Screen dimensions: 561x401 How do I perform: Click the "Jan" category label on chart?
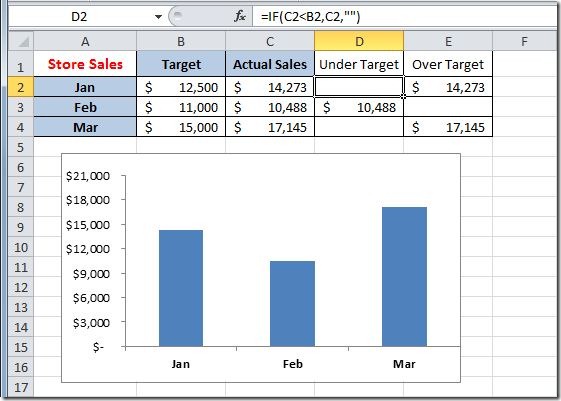[x=181, y=364]
